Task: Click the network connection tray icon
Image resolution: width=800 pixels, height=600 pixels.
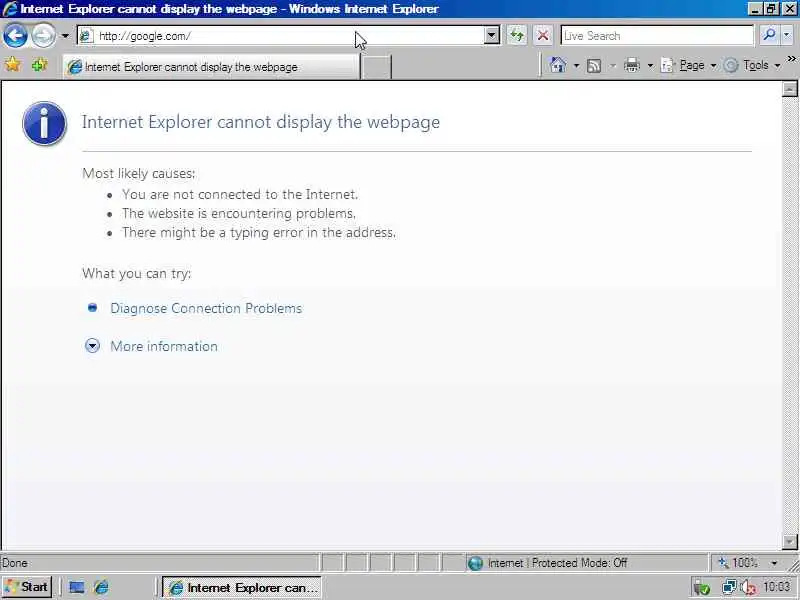Action: coord(729,587)
